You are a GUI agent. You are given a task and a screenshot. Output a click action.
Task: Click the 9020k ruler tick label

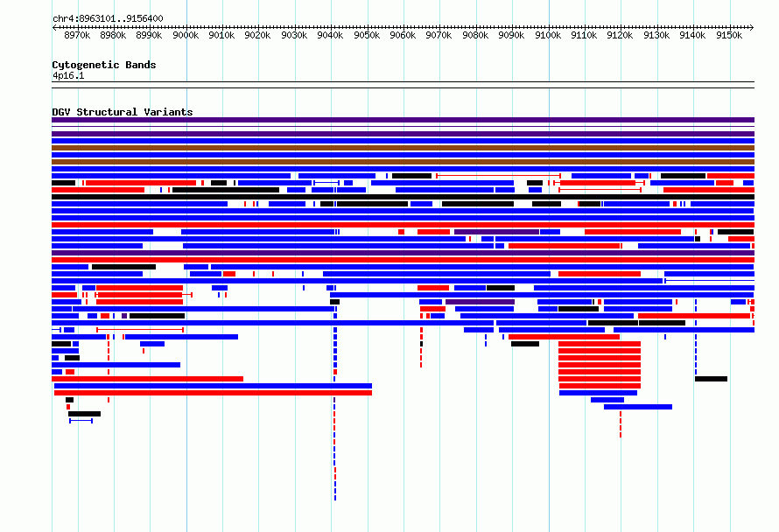[x=257, y=35]
